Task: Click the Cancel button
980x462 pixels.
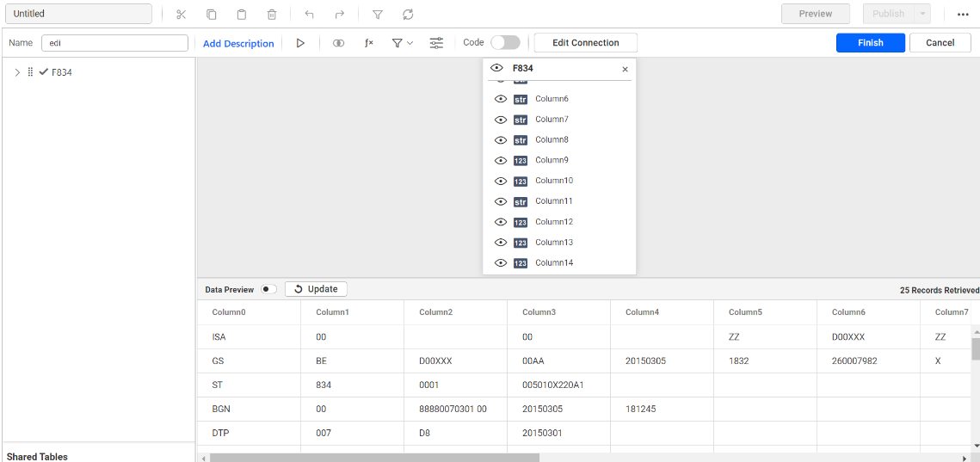Action: click(940, 42)
